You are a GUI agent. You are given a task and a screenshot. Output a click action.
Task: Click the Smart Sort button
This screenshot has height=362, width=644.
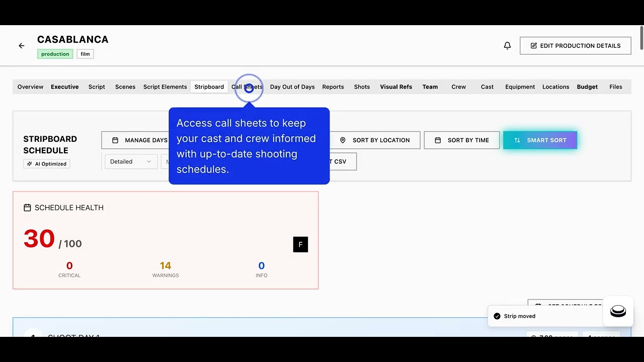[x=540, y=140]
